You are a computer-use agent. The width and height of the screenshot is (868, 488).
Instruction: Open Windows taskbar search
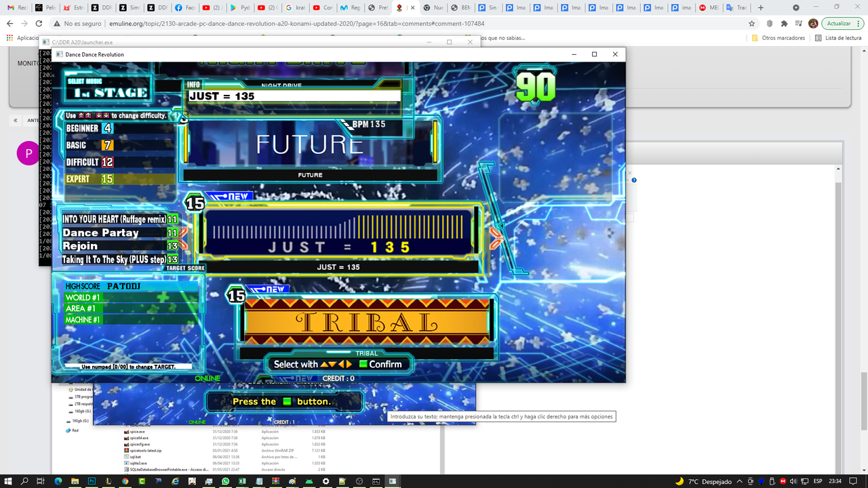[x=25, y=481]
